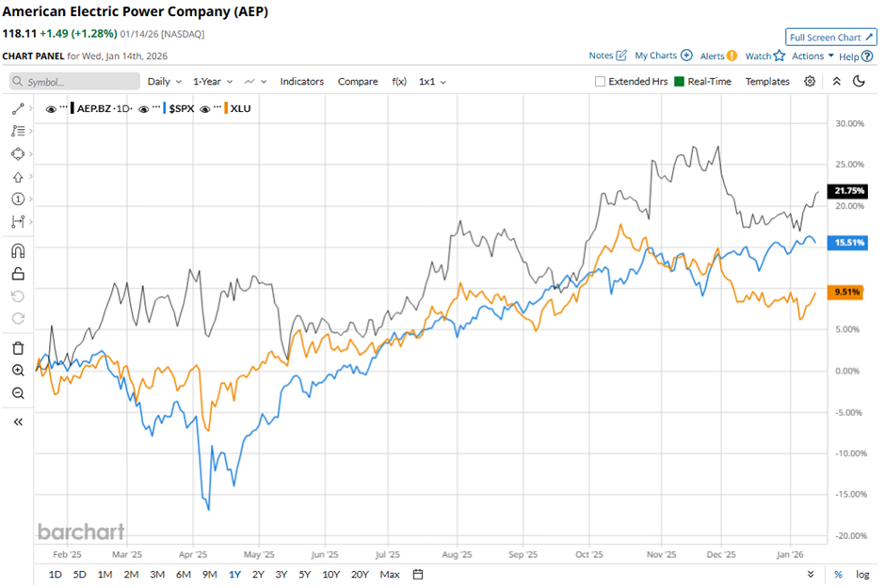Enable the magnet snap tool
885x588 pixels.
pyautogui.click(x=18, y=250)
